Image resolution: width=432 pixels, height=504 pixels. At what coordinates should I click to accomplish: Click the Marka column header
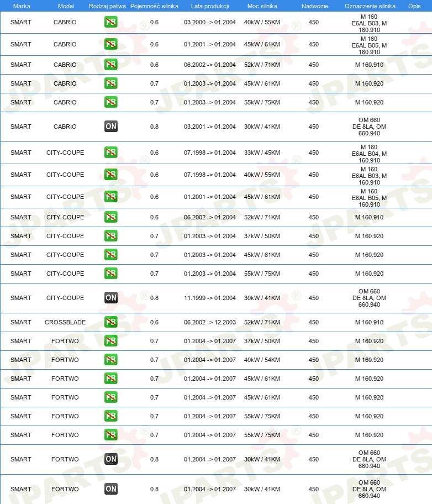[x=22, y=6]
